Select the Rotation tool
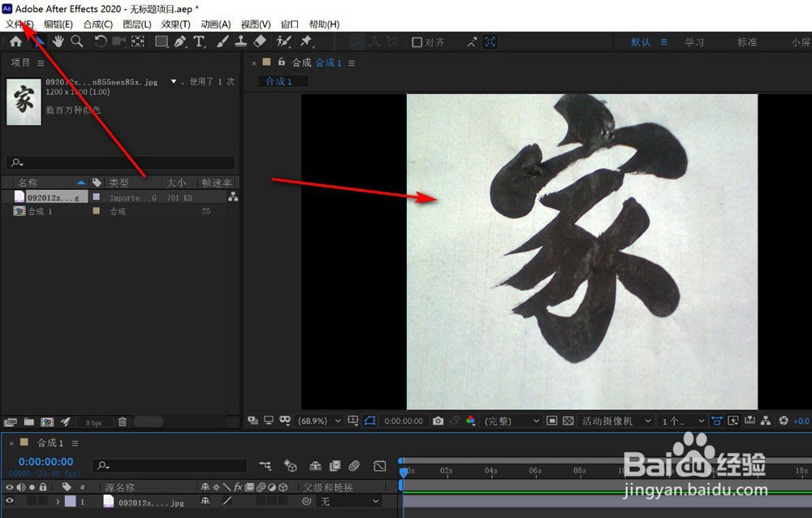Screen dimensions: 812x518 100,41
